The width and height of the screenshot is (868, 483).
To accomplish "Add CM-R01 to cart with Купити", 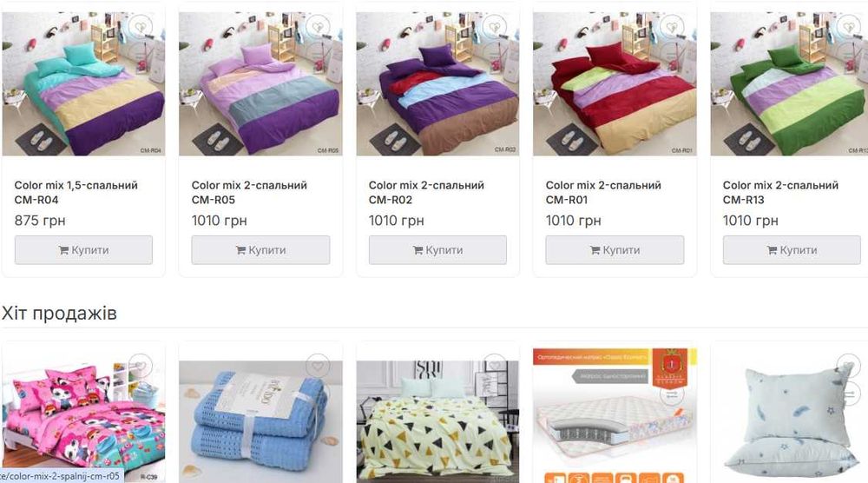I will pyautogui.click(x=615, y=250).
